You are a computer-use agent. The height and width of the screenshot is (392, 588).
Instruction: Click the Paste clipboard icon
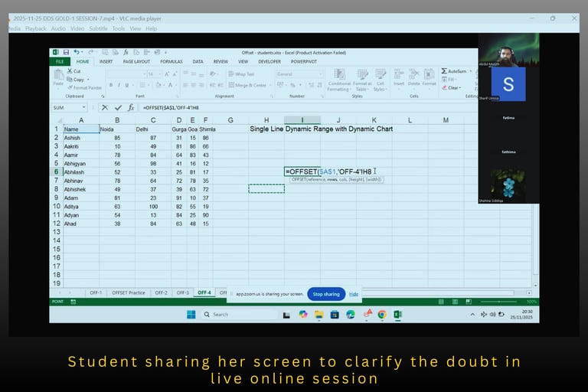click(58, 75)
